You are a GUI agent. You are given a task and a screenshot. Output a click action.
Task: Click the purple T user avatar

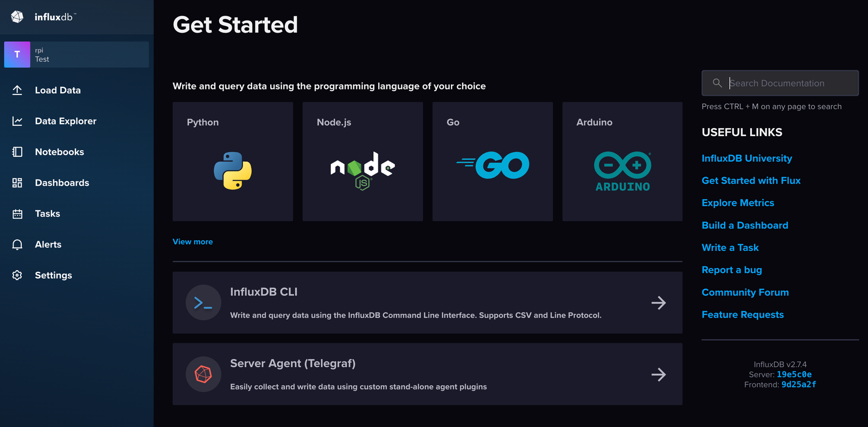[x=17, y=54]
